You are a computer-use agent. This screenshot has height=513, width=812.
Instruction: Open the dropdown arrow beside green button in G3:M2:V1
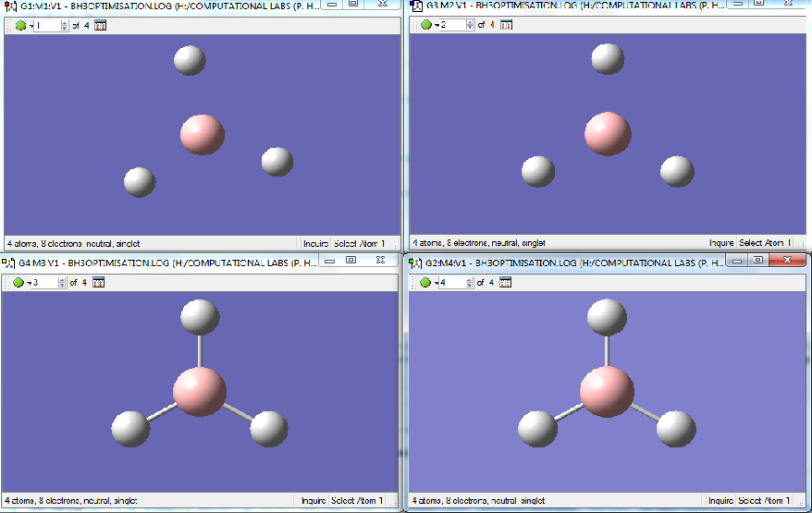437,25
